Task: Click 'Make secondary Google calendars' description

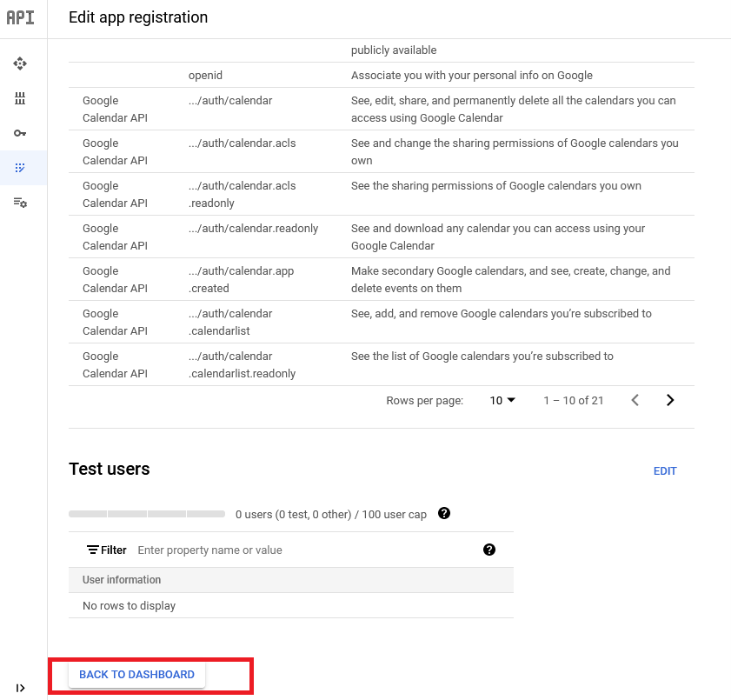Action: click(510, 279)
